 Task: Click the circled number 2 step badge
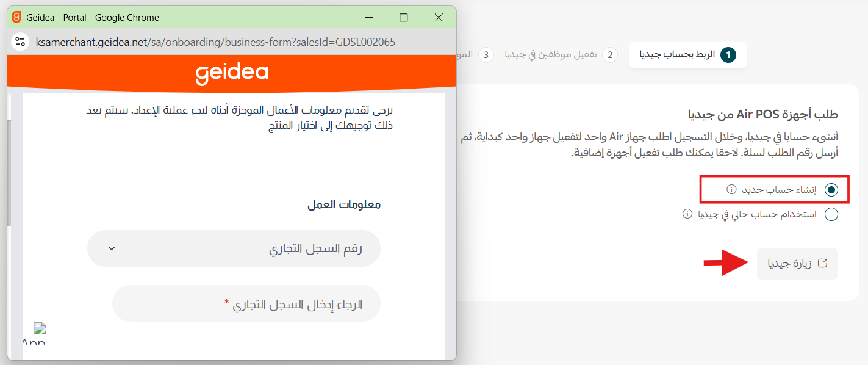click(x=611, y=55)
